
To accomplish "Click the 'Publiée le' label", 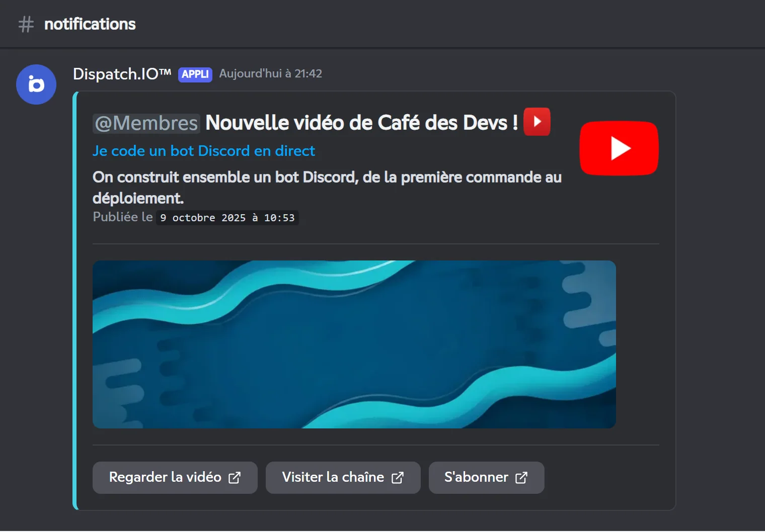I will tap(123, 217).
